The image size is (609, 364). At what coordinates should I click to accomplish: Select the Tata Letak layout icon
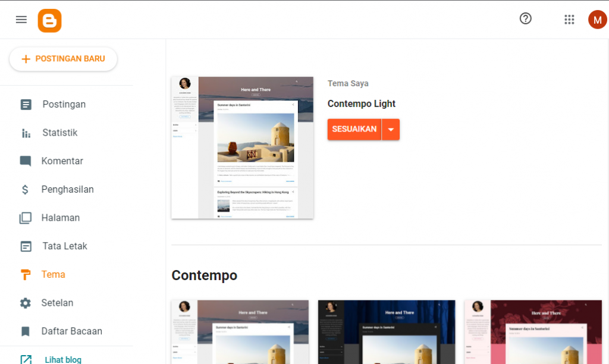25,246
